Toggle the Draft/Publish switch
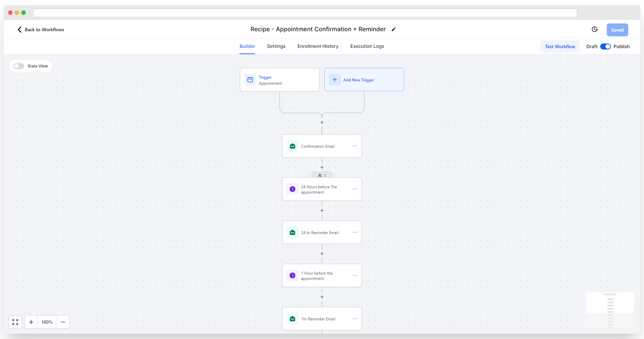 click(x=605, y=46)
